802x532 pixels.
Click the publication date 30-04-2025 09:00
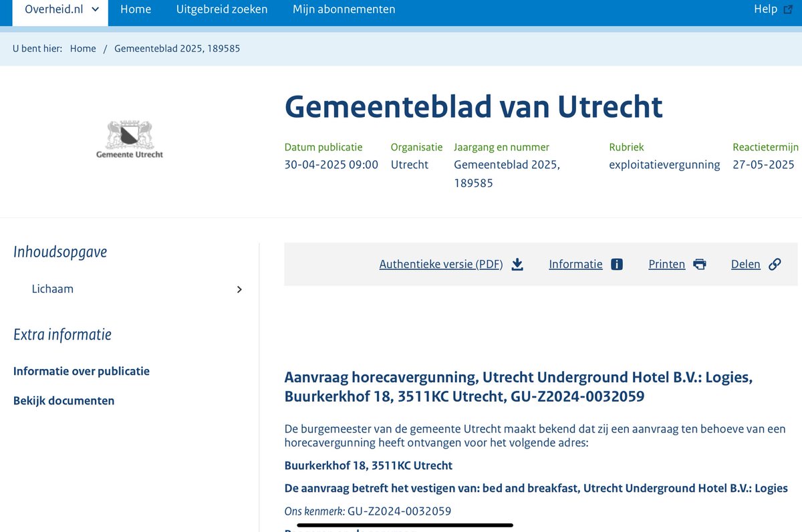(331, 164)
